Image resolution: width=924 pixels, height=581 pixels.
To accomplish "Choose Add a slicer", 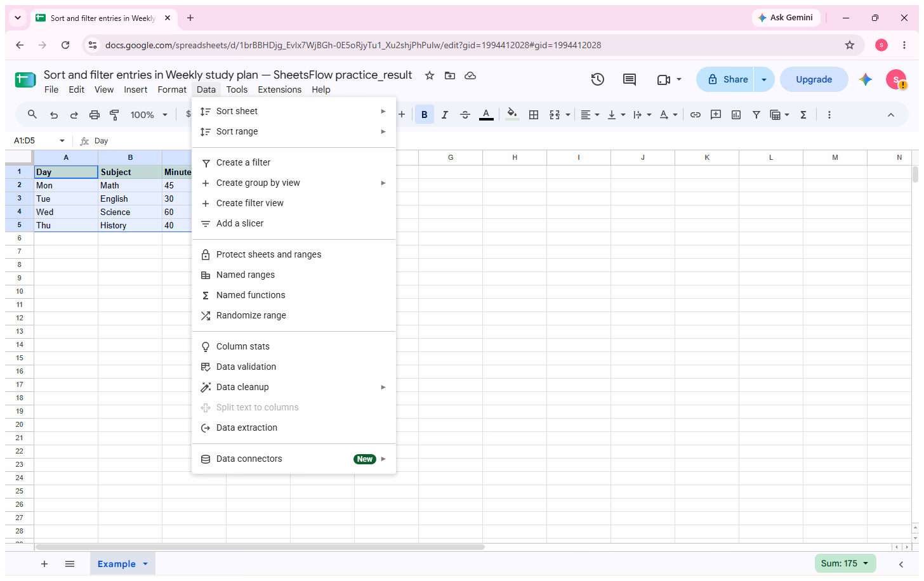I will [x=294, y=223].
